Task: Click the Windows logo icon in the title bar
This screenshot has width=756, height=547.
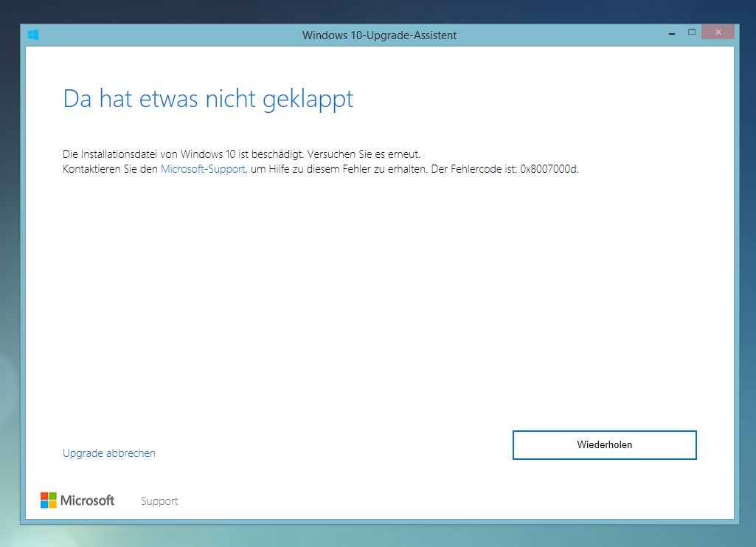Action: pos(33,35)
